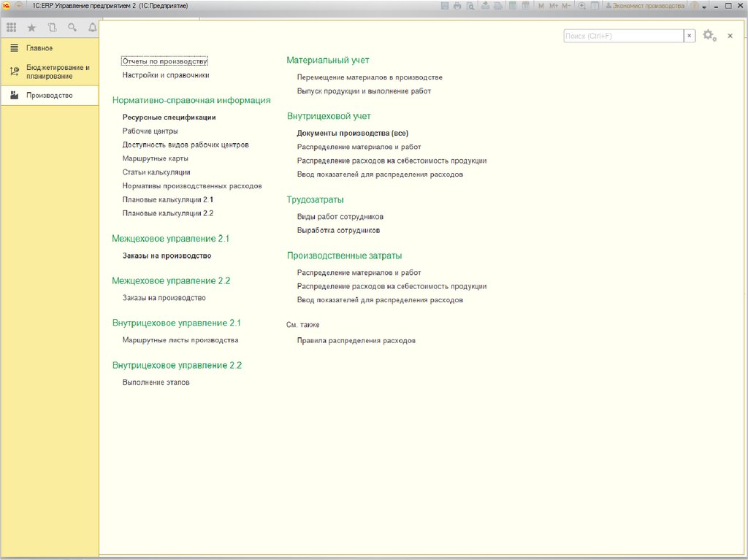Click the magnifier search icon in the tools panel
The width and height of the screenshot is (748, 560).
[72, 28]
